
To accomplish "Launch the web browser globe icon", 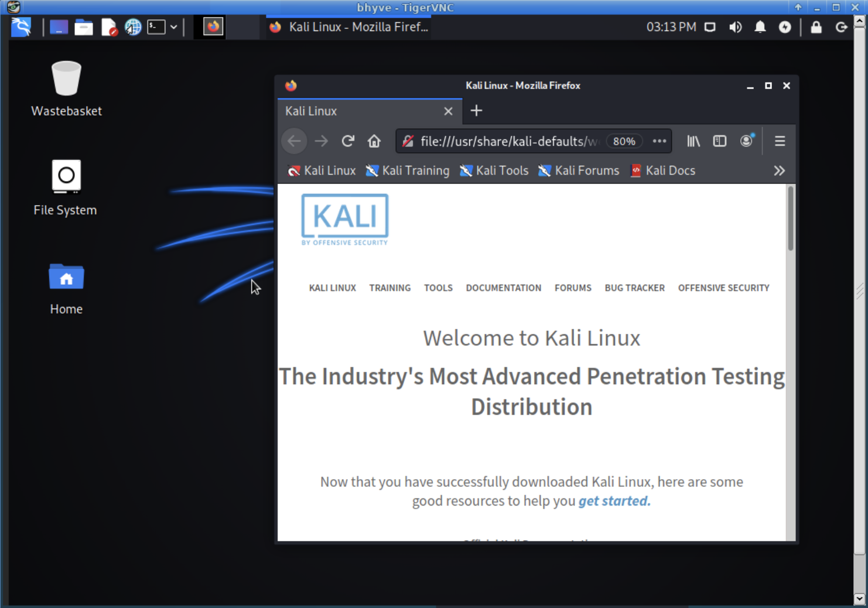I will pos(133,27).
